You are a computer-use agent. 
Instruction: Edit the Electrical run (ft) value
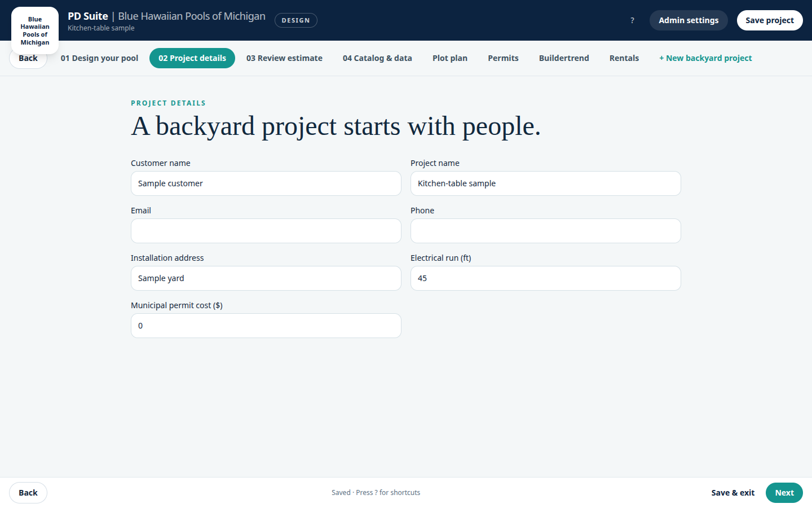tap(546, 278)
